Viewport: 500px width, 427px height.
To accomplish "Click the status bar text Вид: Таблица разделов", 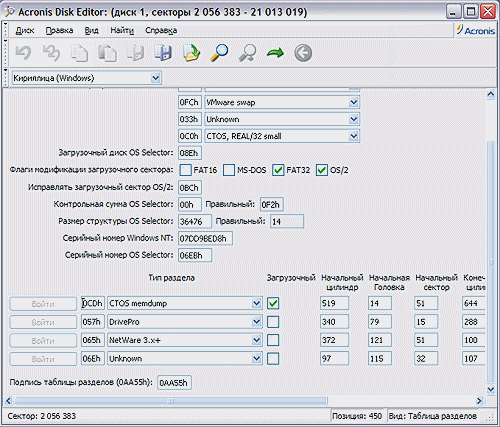I will [433, 416].
